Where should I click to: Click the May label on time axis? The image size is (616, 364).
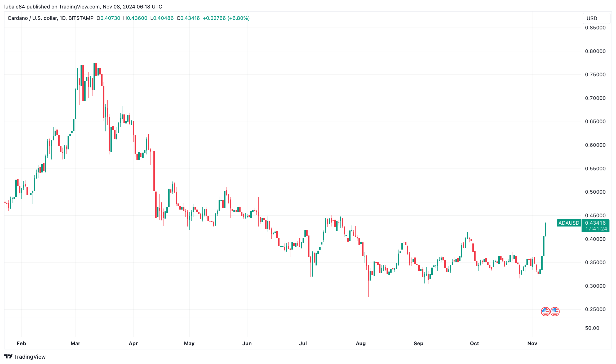point(189,343)
